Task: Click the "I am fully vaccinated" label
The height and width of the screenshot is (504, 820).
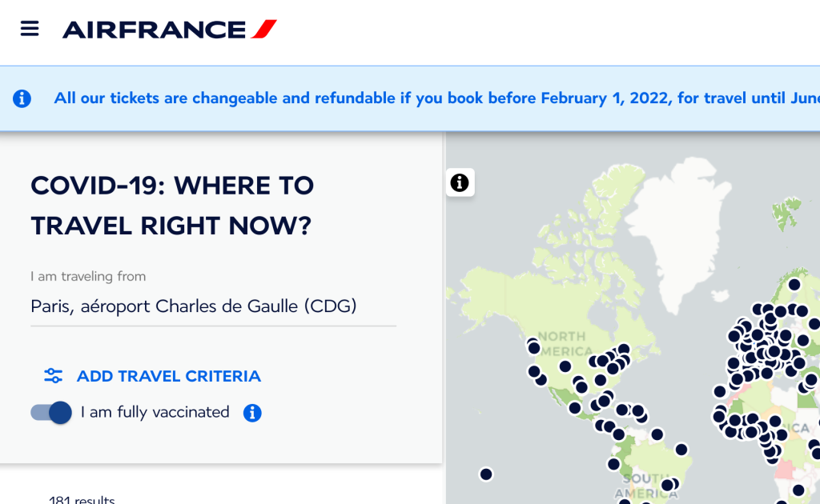Action: [155, 413]
